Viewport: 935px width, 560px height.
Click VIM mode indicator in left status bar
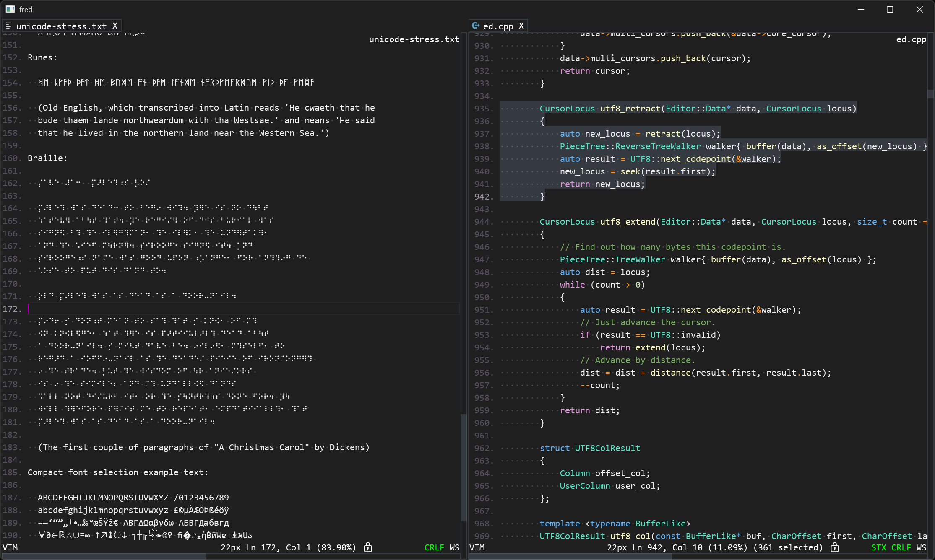(10, 547)
